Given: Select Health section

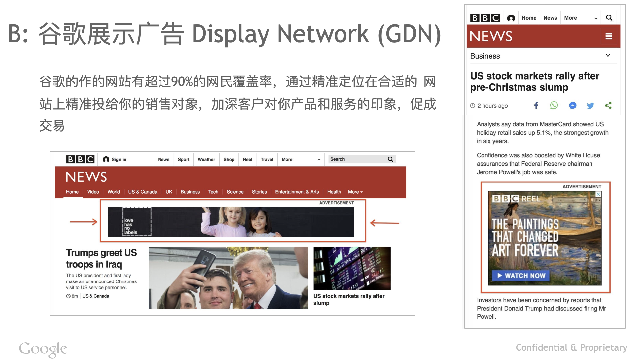Looking at the screenshot, I should point(334,192).
